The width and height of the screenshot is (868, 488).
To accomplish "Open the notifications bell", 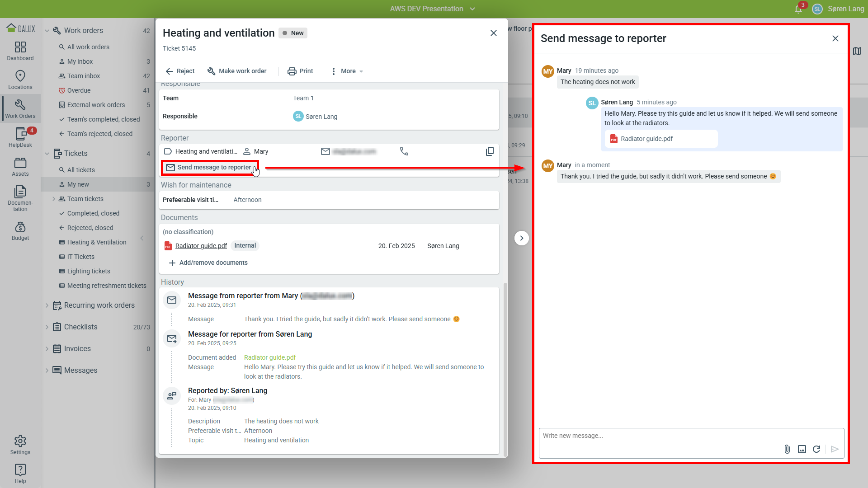I will tap(798, 9).
